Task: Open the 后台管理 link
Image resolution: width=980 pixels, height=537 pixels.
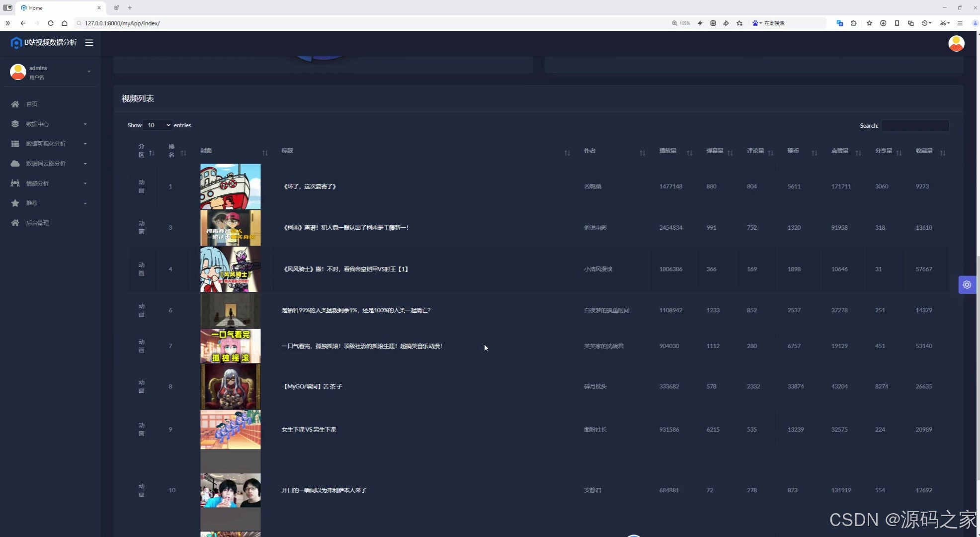Action: click(x=37, y=223)
